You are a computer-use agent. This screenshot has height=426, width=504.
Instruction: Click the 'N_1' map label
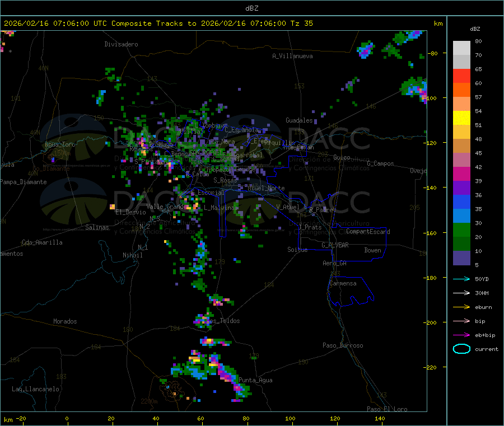click(x=143, y=247)
